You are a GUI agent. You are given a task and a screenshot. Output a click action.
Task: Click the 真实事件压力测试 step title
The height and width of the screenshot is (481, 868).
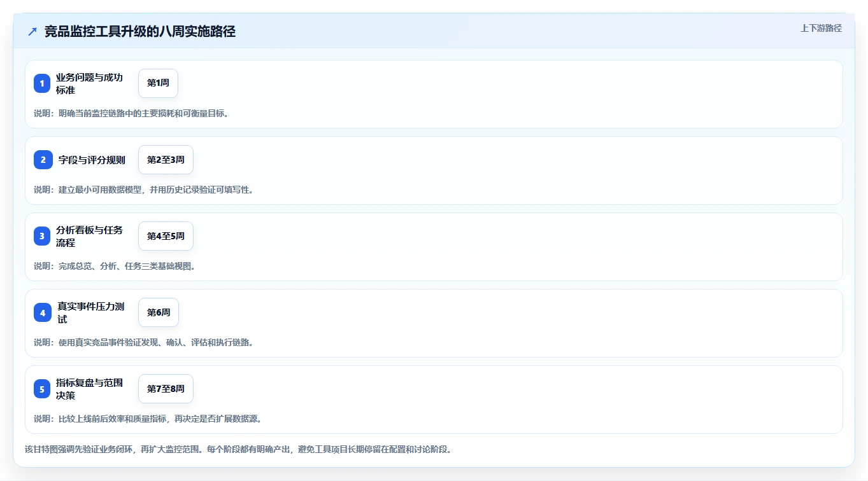(x=90, y=312)
